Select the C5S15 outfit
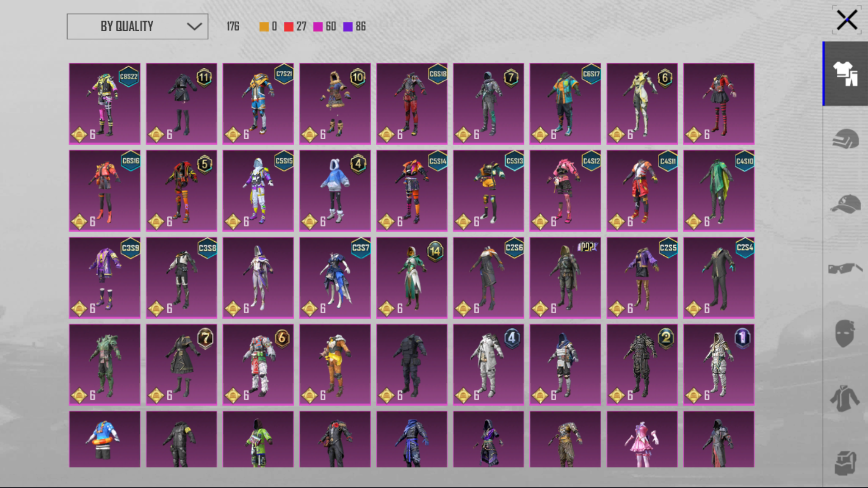868x488 pixels. 258,191
